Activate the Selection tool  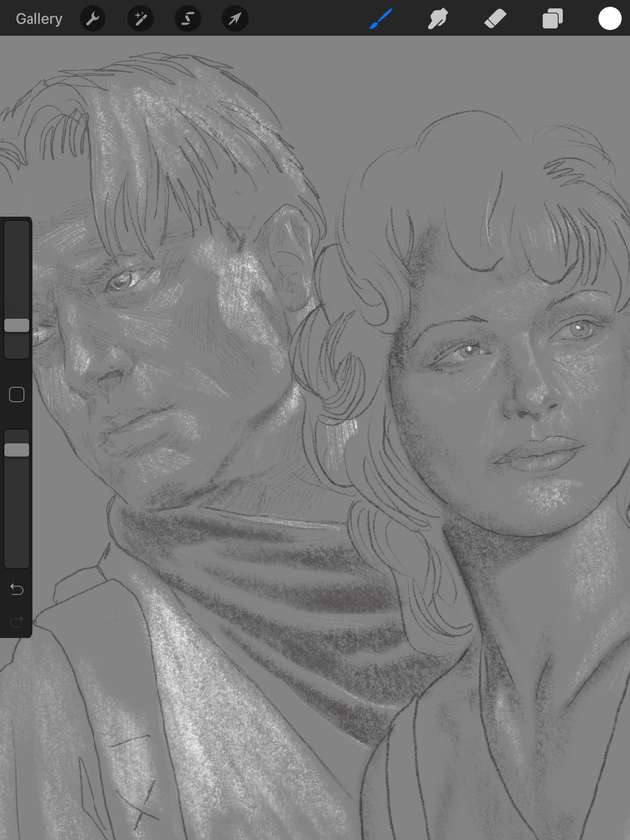click(x=188, y=18)
